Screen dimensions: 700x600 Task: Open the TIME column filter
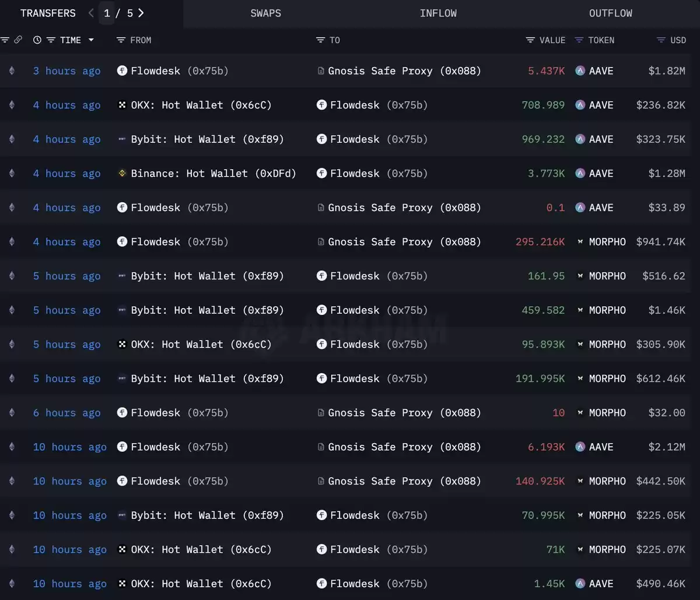pyautogui.click(x=51, y=40)
